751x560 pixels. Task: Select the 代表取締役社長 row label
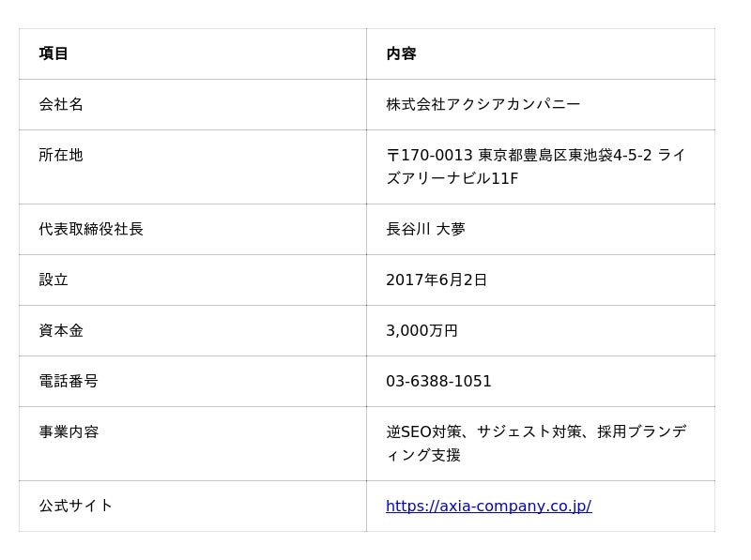point(91,229)
